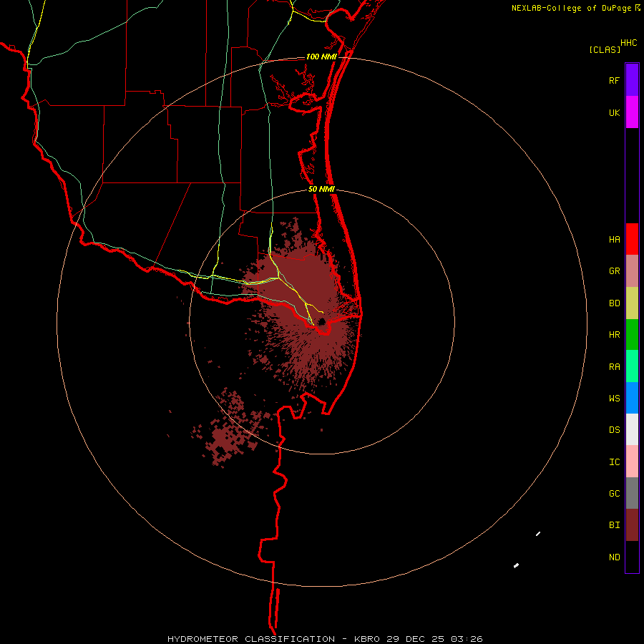Click the 'BD' legend label
The image size is (644, 644).
tap(614, 303)
